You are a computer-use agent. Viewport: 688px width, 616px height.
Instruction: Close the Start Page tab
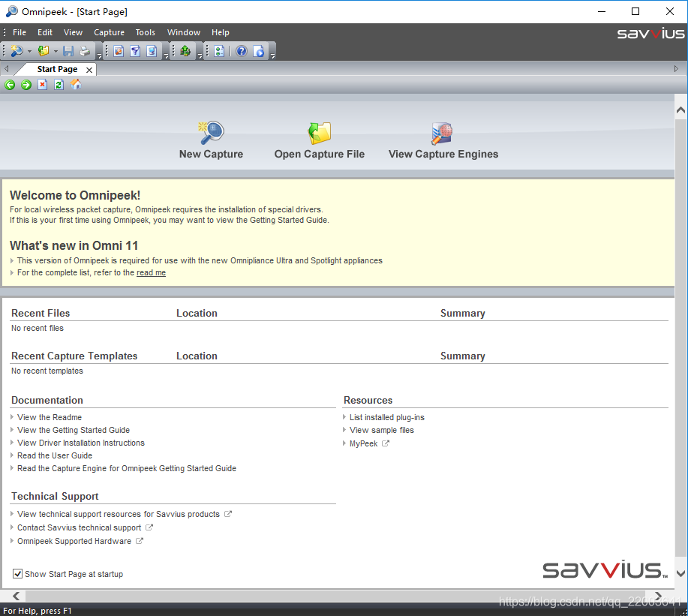[89, 70]
